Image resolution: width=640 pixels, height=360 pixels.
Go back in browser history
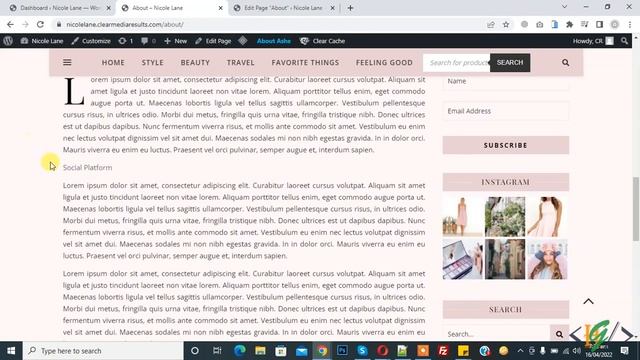point(10,24)
